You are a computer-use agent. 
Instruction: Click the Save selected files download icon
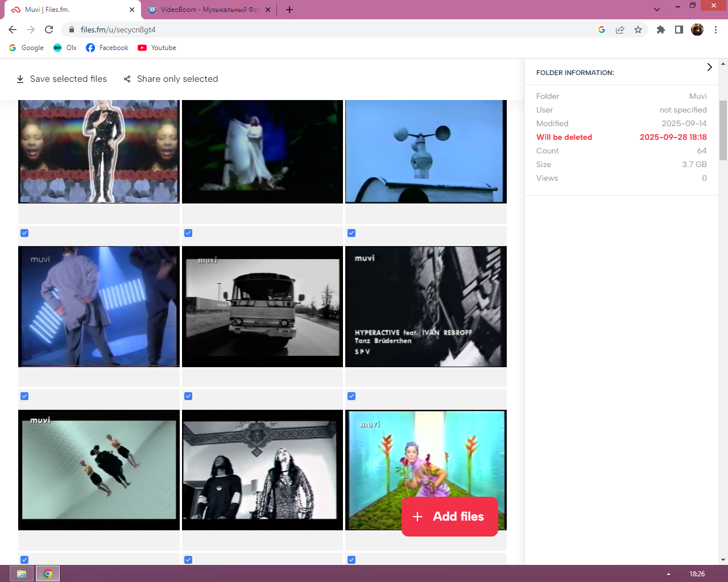(20, 79)
